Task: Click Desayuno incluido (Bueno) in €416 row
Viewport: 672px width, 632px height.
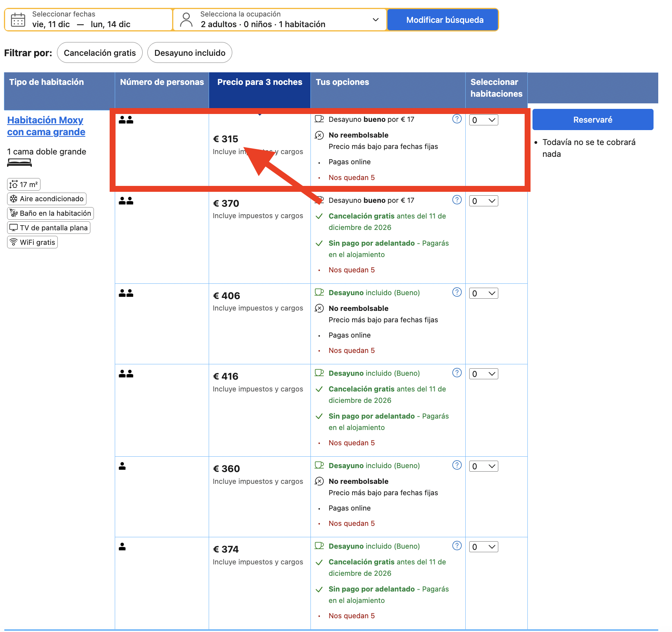Action: click(x=374, y=373)
